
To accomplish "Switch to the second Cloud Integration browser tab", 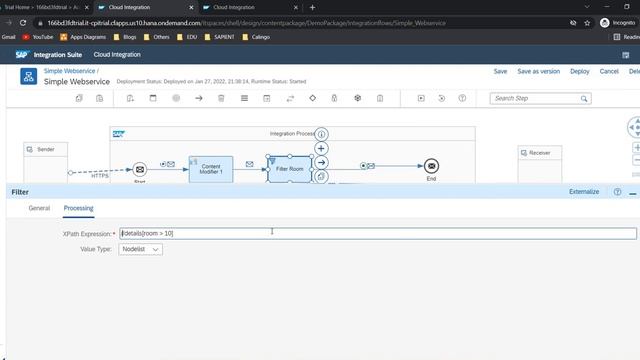I will click(250, 7).
